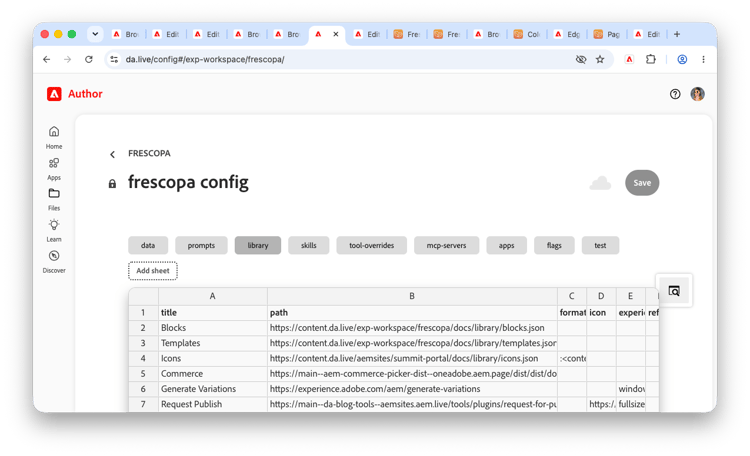Viewport: 750px width, 456px height.
Task: Click the eye-slash tracking icon in address bar
Action: point(581,59)
